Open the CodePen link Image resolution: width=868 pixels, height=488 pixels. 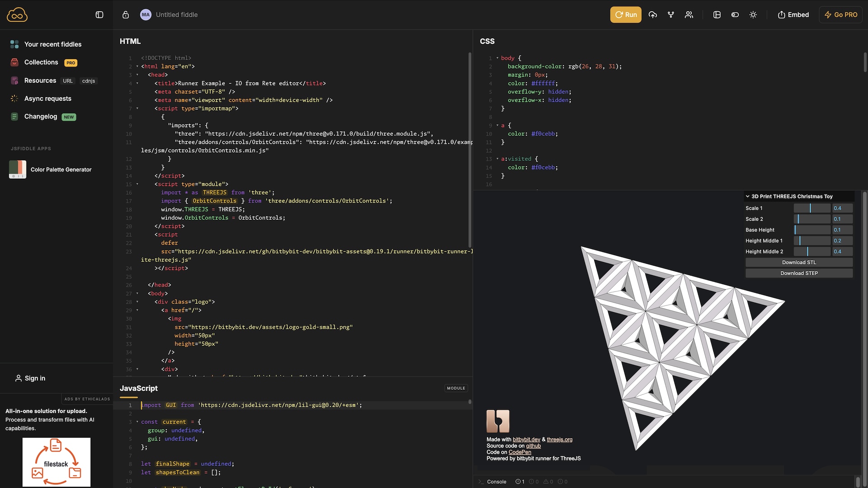[x=520, y=452]
